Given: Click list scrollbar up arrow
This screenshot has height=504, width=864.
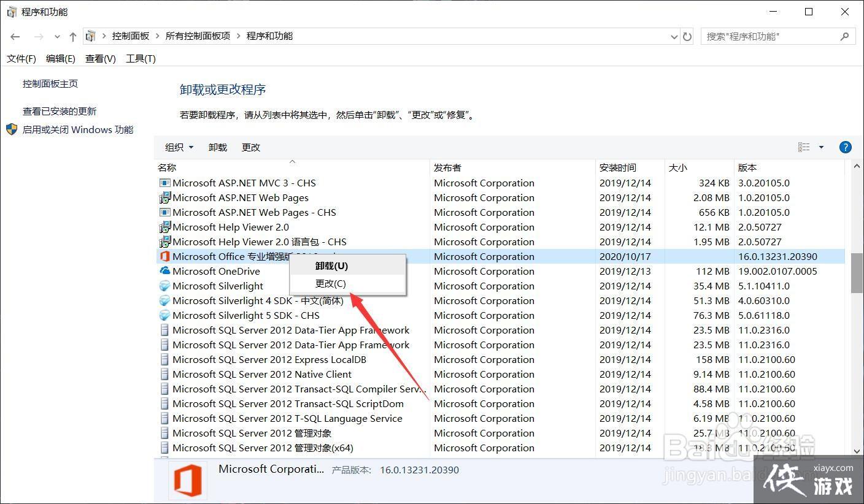Looking at the screenshot, I should click(857, 167).
